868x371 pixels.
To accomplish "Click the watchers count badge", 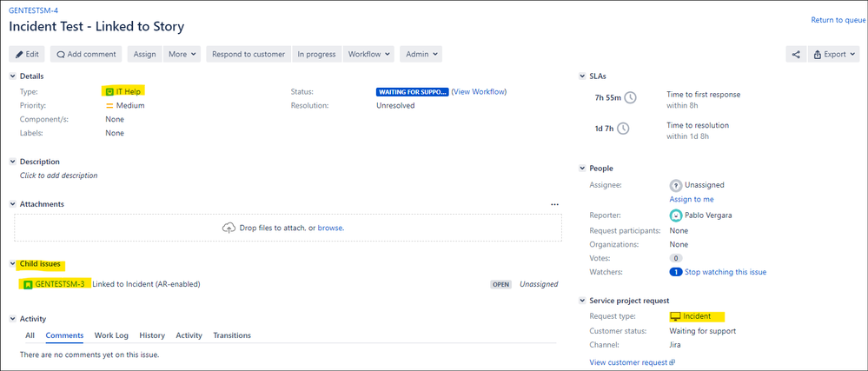I will [675, 272].
